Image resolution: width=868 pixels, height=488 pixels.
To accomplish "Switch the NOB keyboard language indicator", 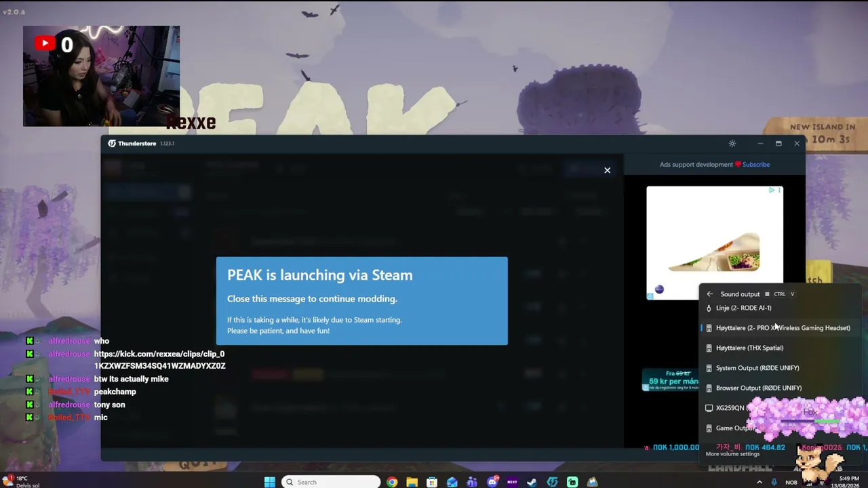I will [x=791, y=483].
